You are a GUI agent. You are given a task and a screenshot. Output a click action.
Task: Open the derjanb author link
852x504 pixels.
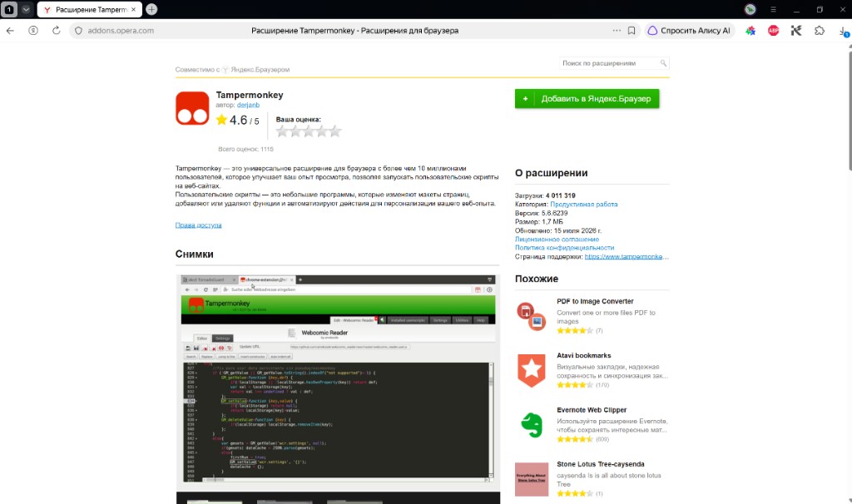coord(248,105)
